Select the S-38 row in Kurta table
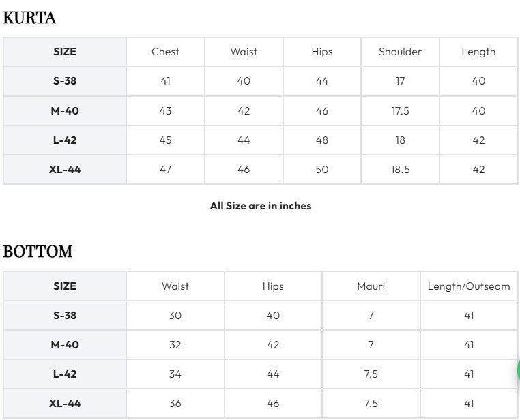Image resolution: width=520 pixels, height=420 pixels. 260,81
